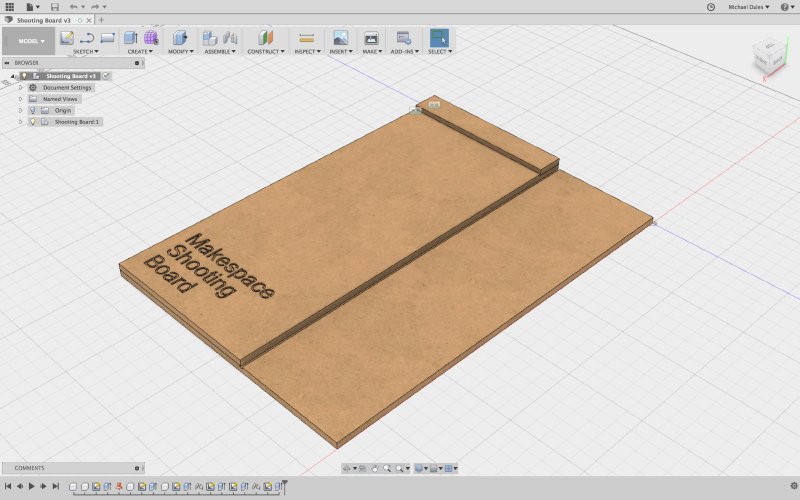
Task: Step the timeline forward one feature
Action: (43, 486)
